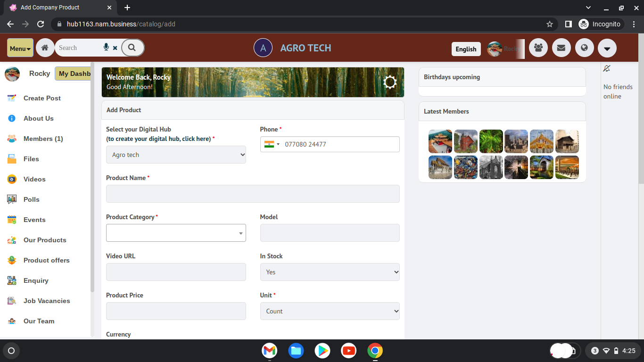Click the English language button
The image size is (644, 362).
[x=466, y=49]
